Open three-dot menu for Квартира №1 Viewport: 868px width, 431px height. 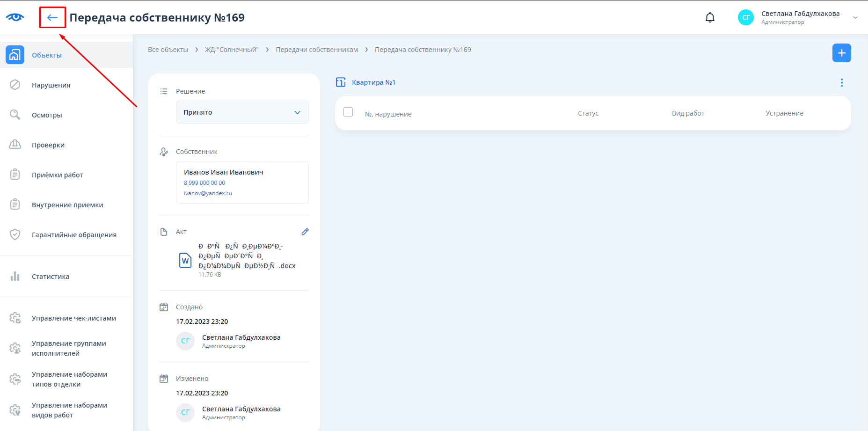[x=841, y=83]
